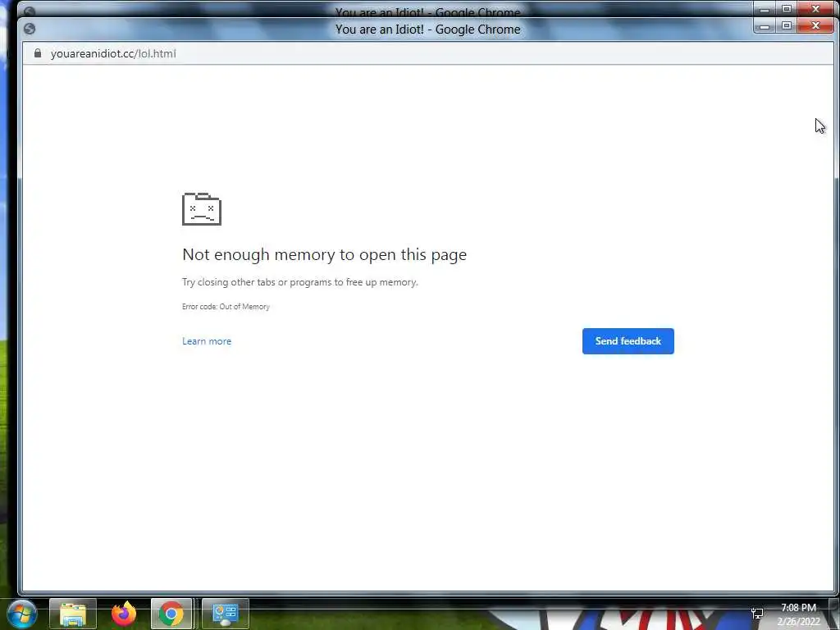Viewport: 840px width, 630px height.
Task: Maximize the front Chrome window
Action: (x=787, y=25)
